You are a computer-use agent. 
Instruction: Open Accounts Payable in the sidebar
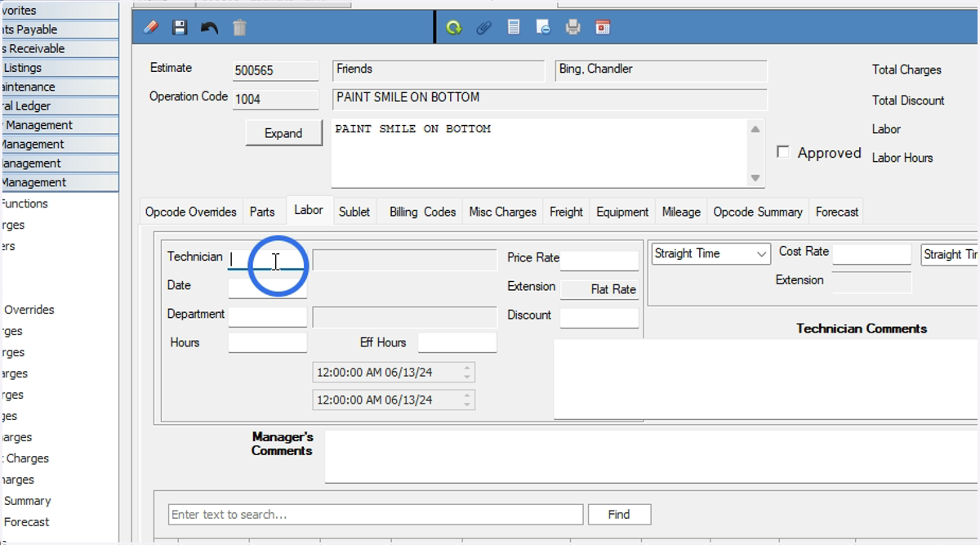tap(59, 29)
